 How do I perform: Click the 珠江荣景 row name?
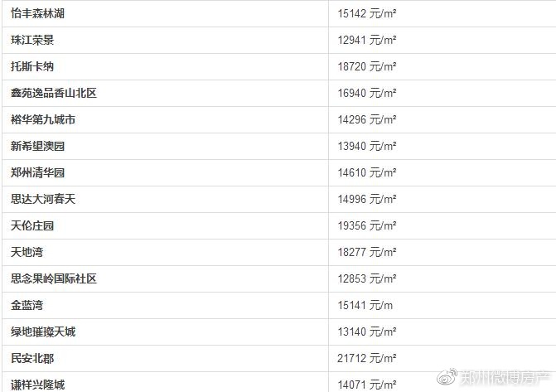point(32,41)
